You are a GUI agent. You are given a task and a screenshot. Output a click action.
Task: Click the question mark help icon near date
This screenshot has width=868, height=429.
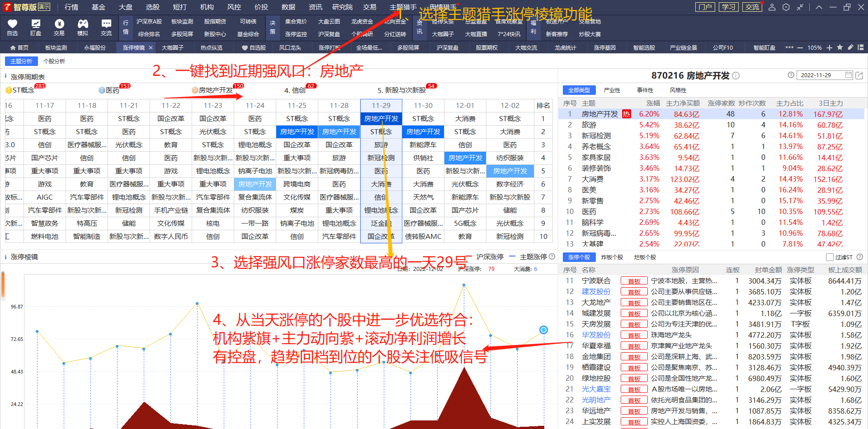coord(791,75)
